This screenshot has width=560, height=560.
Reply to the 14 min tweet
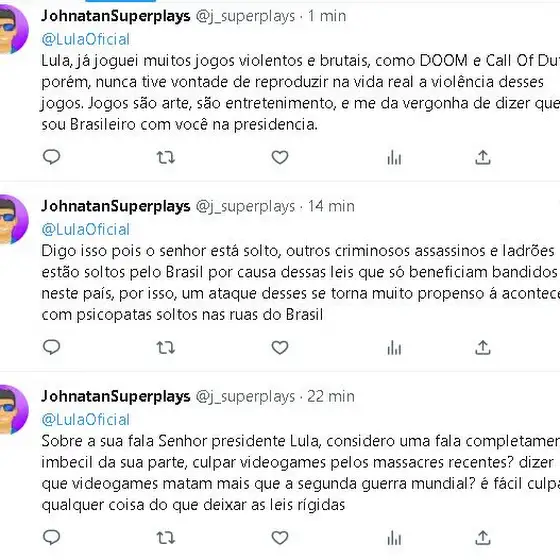(51, 347)
